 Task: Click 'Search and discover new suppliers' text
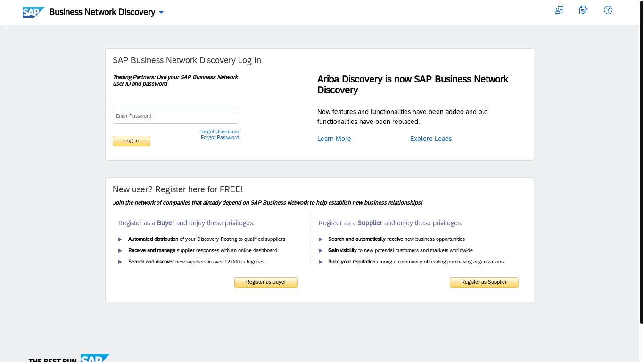pos(196,262)
